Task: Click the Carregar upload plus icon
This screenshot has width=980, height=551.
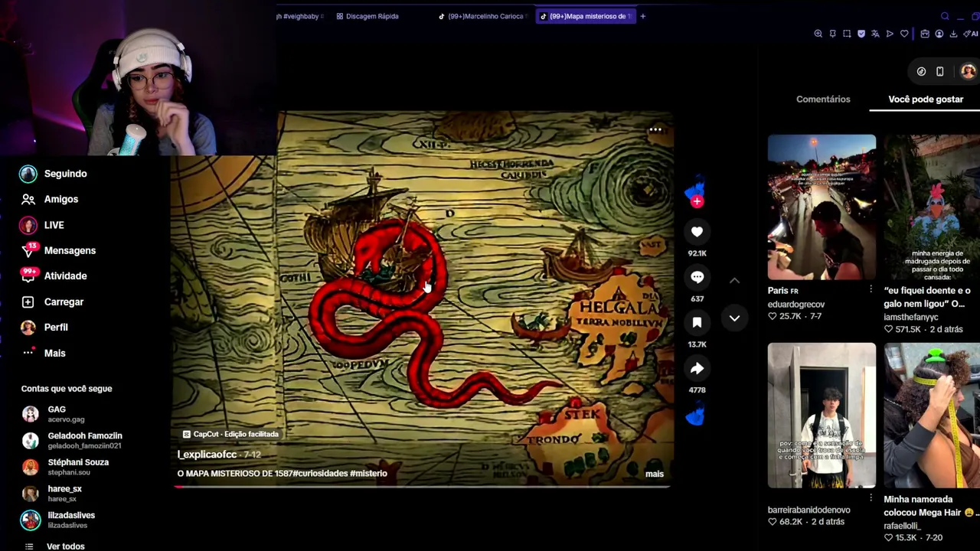Action: click(x=28, y=302)
